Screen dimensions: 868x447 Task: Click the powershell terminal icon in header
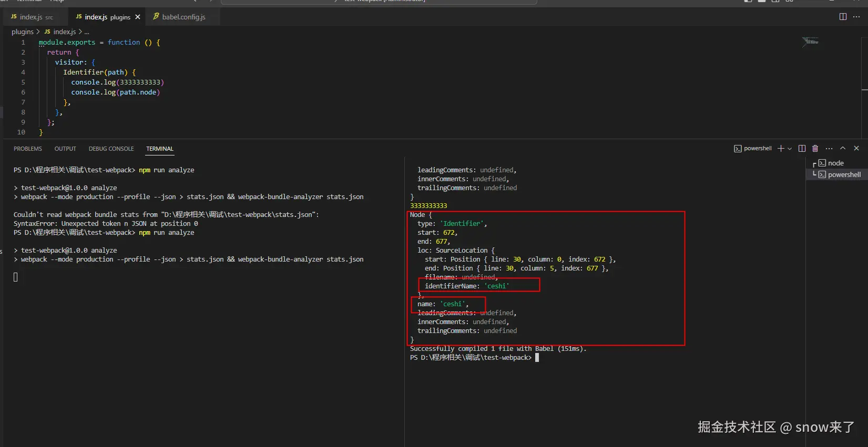(738, 149)
